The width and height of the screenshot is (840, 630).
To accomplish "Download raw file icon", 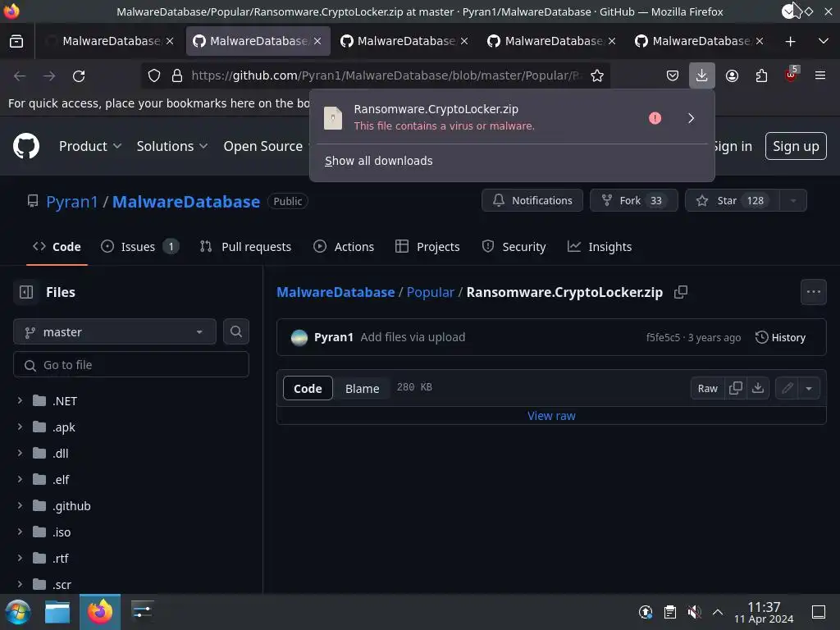I will click(758, 388).
